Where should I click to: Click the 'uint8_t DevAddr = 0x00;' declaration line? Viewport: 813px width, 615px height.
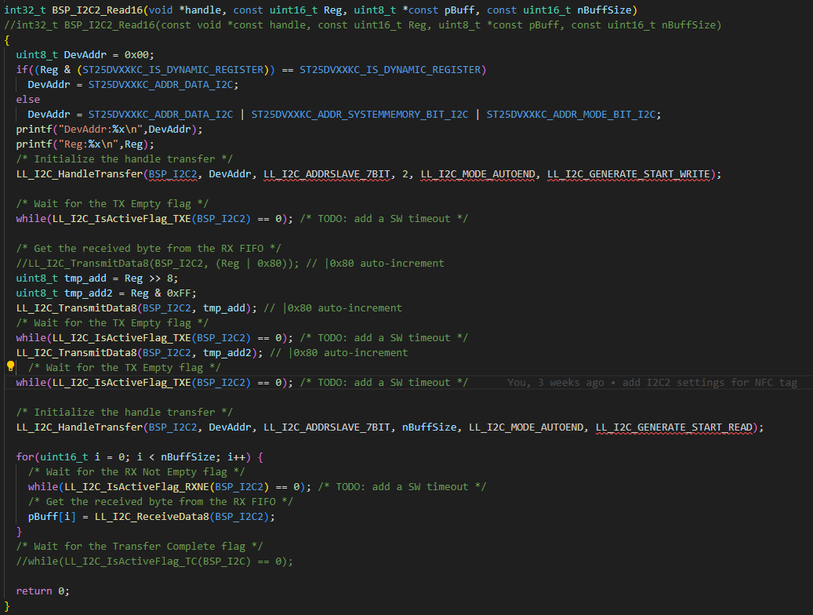[x=85, y=54]
